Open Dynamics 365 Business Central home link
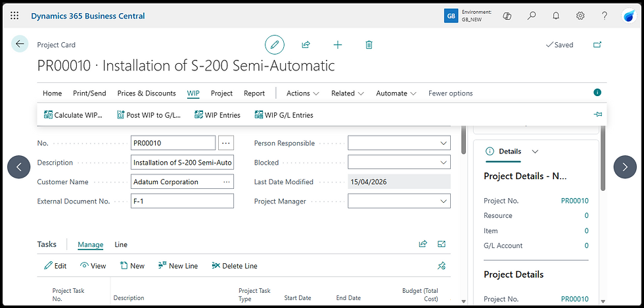The width and height of the screenshot is (644, 308). (88, 16)
